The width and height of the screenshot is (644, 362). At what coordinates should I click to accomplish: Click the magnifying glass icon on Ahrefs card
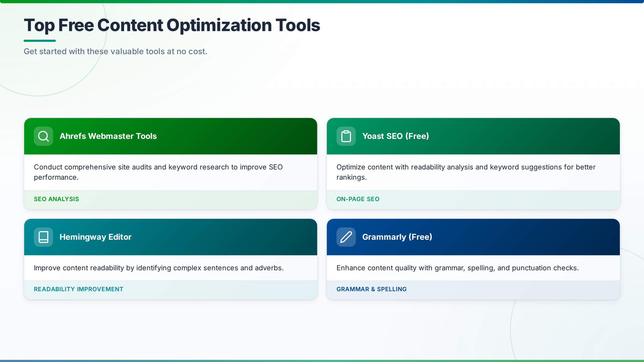(43, 136)
